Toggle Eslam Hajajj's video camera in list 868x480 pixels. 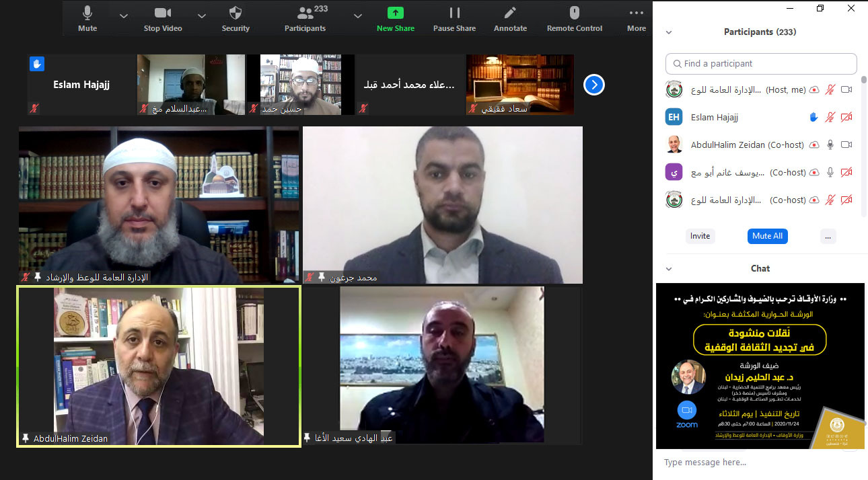[x=846, y=117]
